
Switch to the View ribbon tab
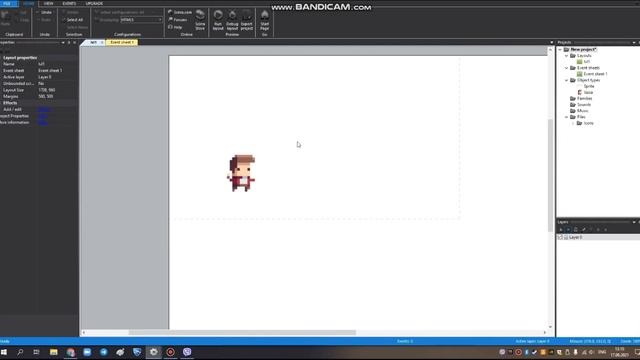[48, 4]
